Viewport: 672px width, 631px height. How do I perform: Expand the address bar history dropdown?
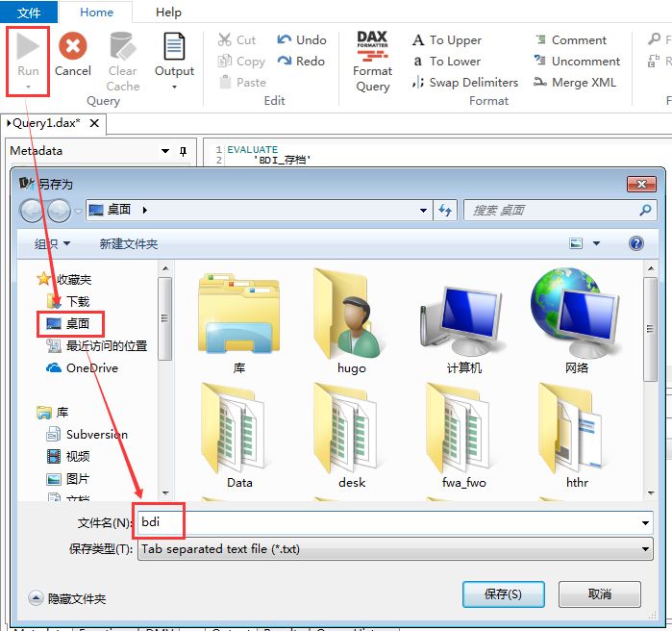pyautogui.click(x=423, y=211)
